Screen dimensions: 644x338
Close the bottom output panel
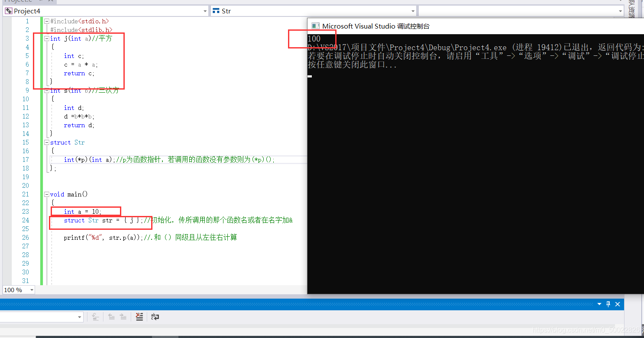pos(618,304)
